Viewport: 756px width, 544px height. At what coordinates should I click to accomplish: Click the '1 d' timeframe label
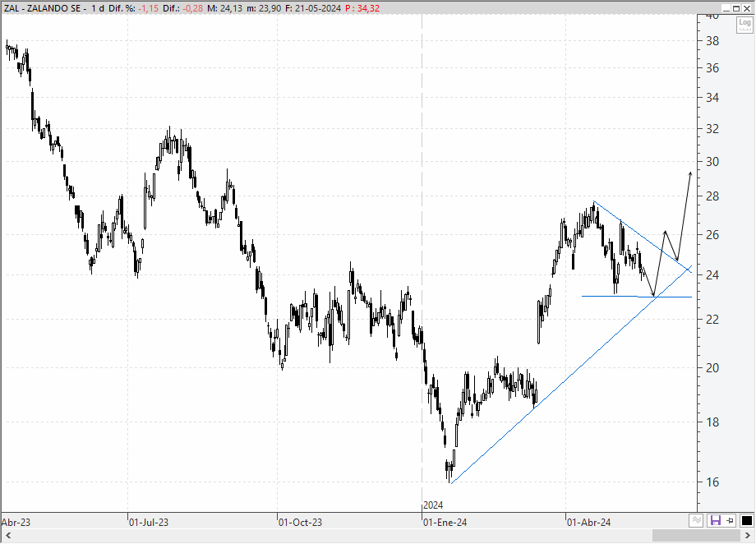(x=98, y=9)
